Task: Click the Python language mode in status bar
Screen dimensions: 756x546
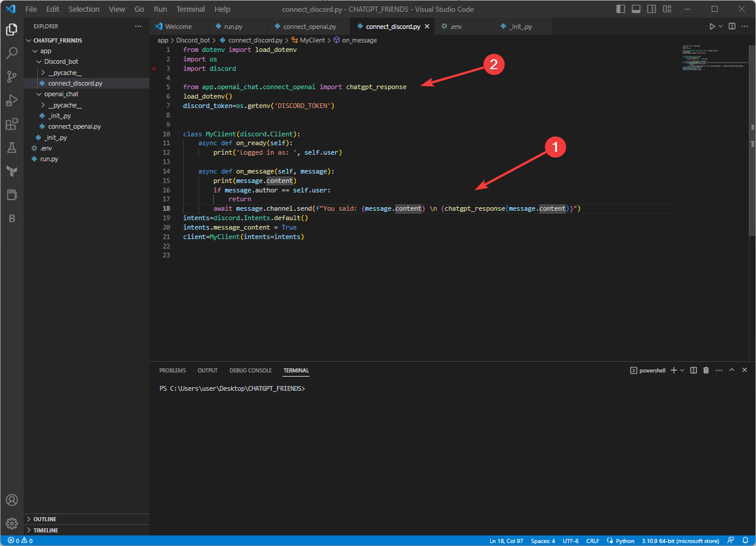Action: pos(621,541)
